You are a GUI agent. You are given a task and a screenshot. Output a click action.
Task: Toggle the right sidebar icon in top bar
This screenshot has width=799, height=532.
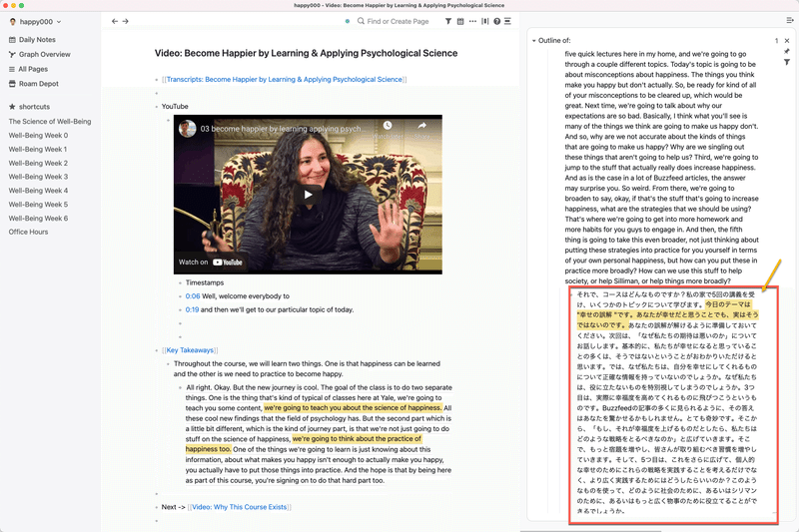pyautogui.click(x=507, y=21)
